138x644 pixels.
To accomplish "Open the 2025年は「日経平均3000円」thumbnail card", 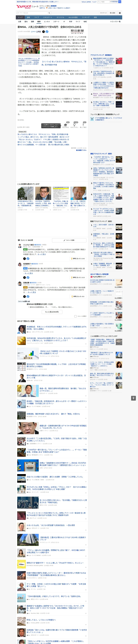I will (x=43, y=199).
